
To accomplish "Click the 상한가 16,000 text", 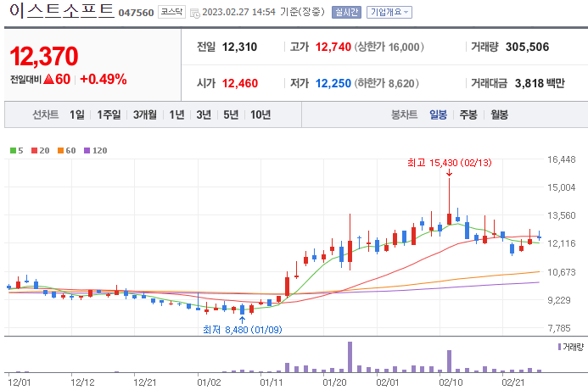I will [x=389, y=47].
